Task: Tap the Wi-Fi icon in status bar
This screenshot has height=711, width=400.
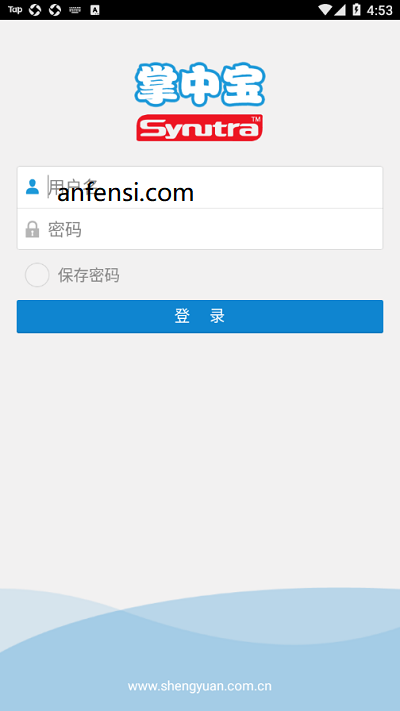Action: coord(325,10)
